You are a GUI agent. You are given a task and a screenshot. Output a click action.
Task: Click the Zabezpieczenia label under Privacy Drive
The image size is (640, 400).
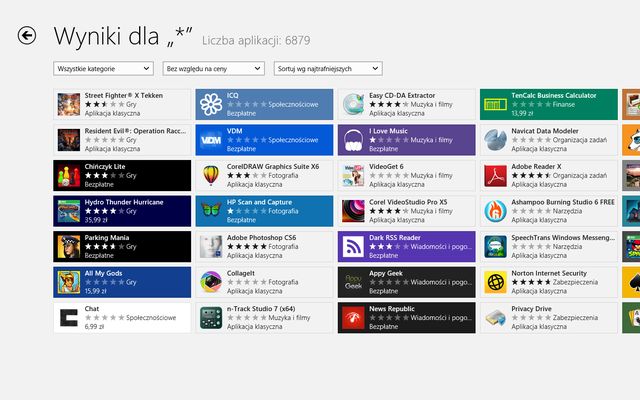[575, 318]
